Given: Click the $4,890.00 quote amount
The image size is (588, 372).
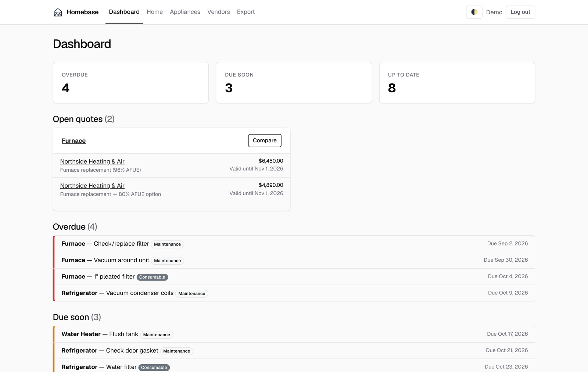Looking at the screenshot, I should pos(271,185).
